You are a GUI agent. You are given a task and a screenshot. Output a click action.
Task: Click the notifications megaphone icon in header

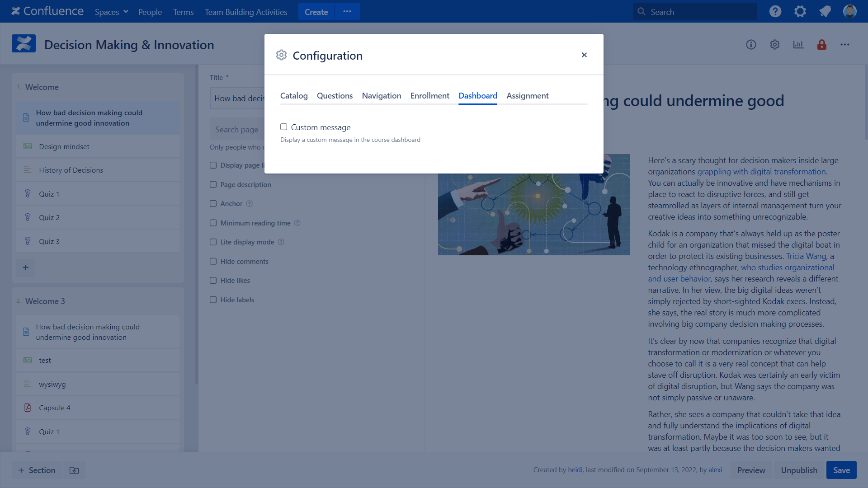pyautogui.click(x=825, y=11)
